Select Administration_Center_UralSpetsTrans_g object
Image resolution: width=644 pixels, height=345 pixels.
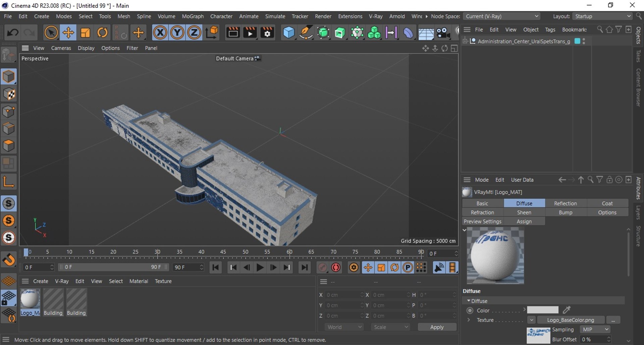tap(524, 41)
